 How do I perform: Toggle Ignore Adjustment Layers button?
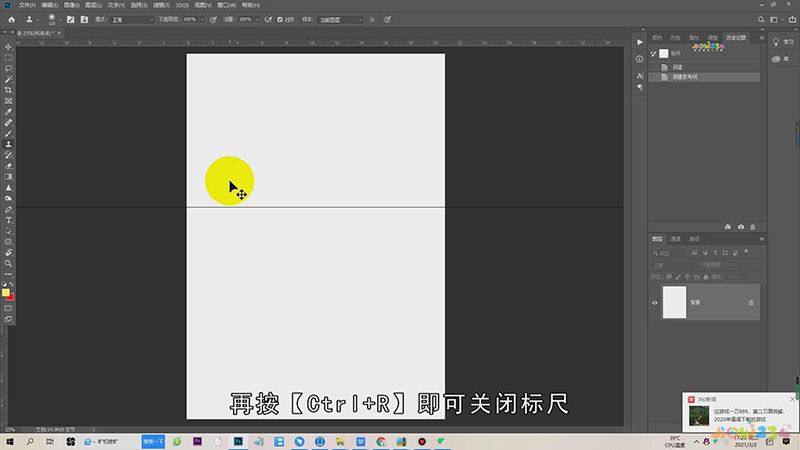pos(372,19)
